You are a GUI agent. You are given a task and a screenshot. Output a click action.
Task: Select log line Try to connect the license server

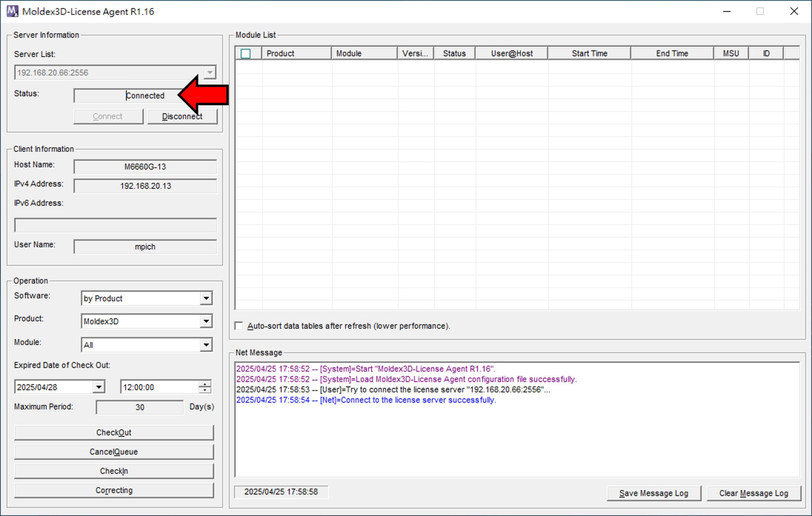pos(393,390)
